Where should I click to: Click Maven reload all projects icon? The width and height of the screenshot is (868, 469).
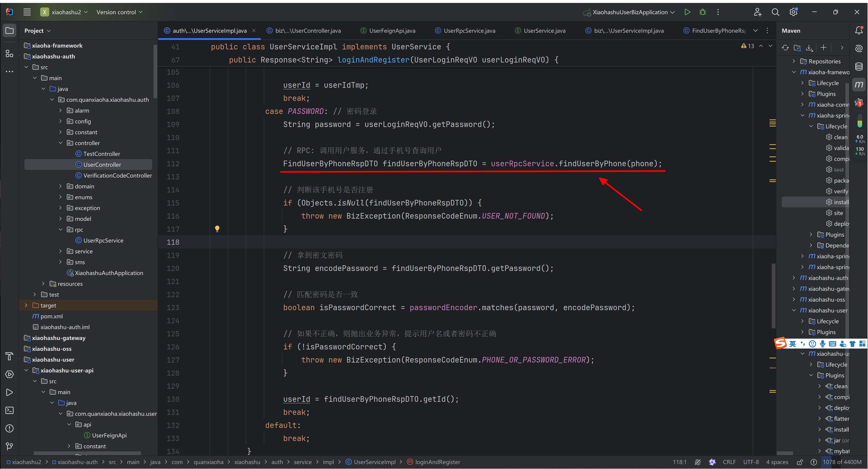785,48
